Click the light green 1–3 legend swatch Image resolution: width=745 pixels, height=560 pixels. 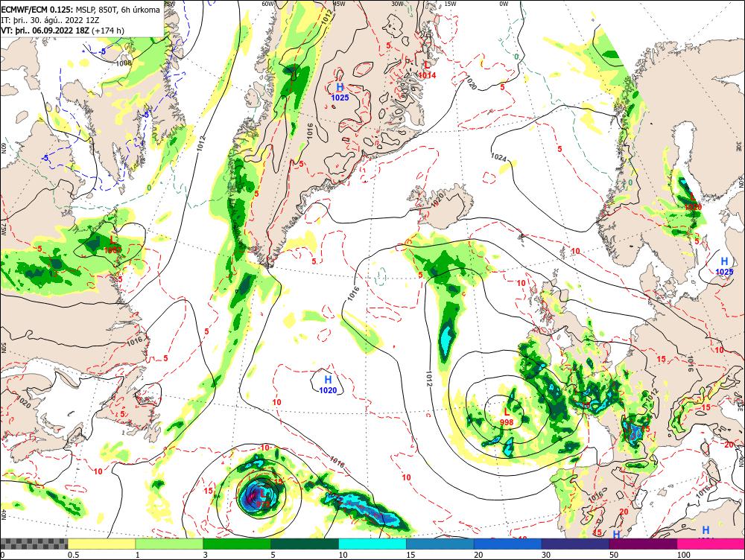point(169,544)
